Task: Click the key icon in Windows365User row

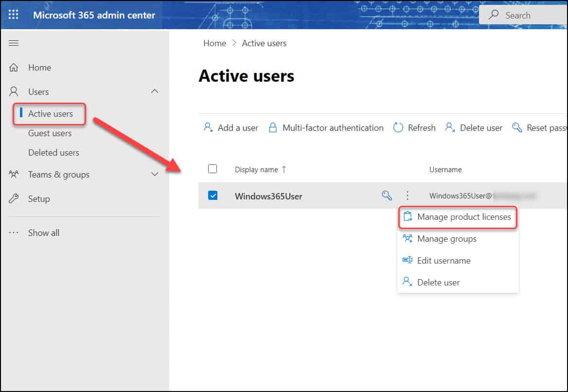Action: click(x=387, y=196)
